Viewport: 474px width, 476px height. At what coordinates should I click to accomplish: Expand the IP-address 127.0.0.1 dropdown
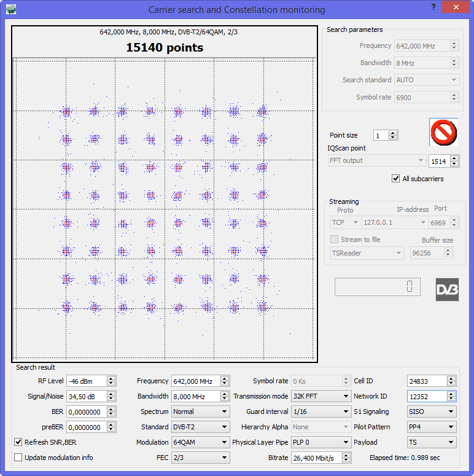(x=394, y=222)
